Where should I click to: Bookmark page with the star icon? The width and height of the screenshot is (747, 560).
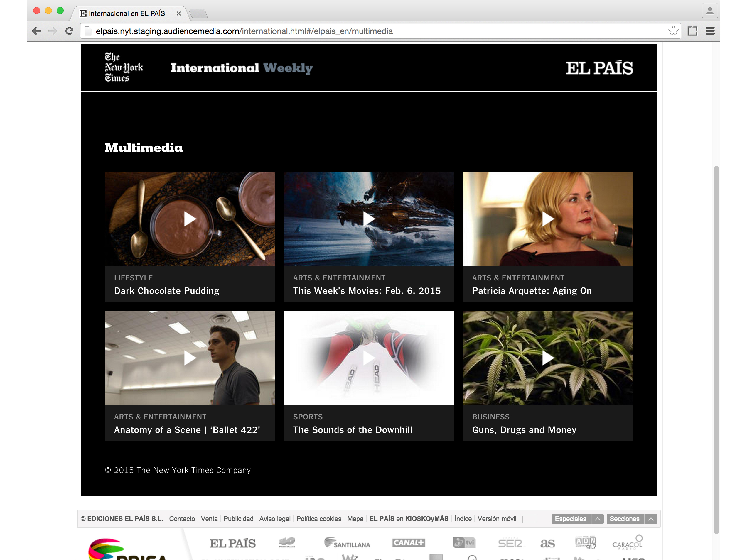[x=673, y=31]
